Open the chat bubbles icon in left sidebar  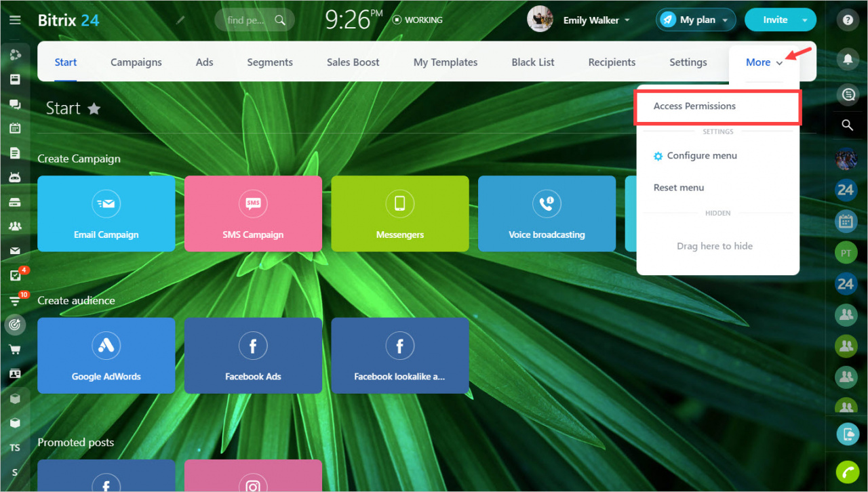15,104
